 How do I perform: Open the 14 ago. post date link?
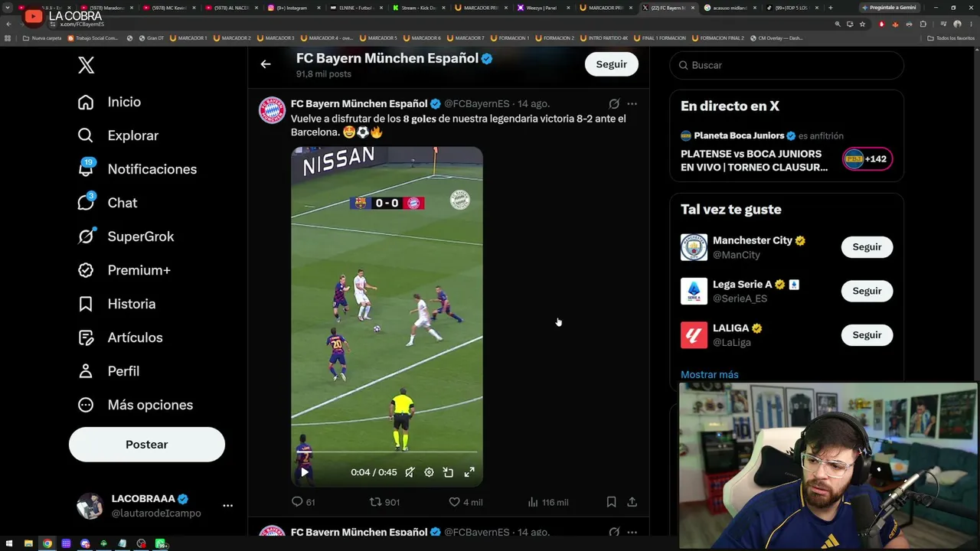point(534,104)
